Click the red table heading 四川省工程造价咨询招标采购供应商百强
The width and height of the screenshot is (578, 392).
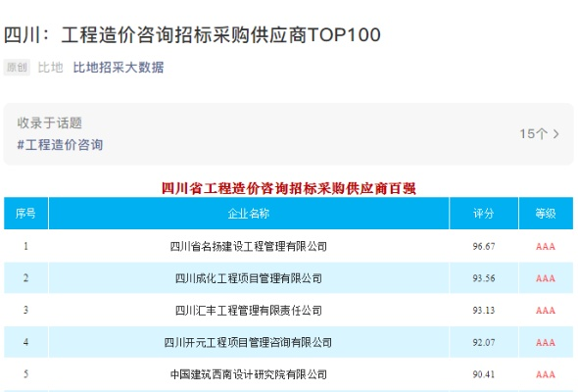(x=289, y=188)
